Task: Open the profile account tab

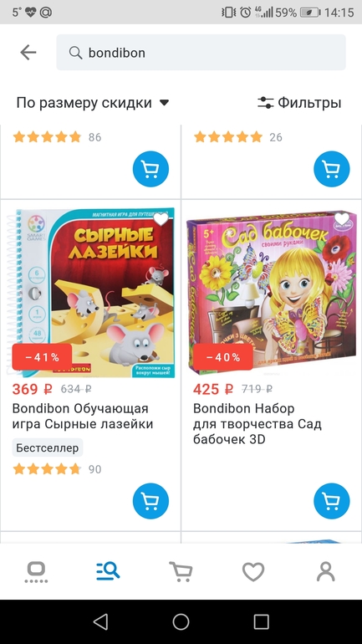Action: (x=326, y=571)
